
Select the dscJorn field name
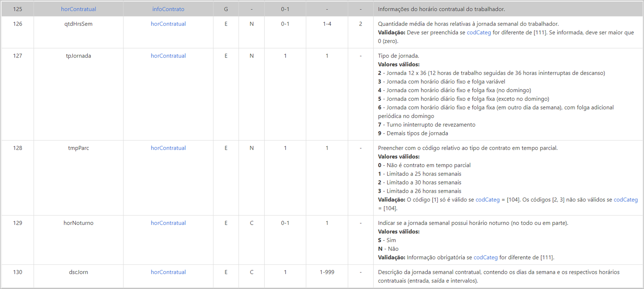coord(78,272)
